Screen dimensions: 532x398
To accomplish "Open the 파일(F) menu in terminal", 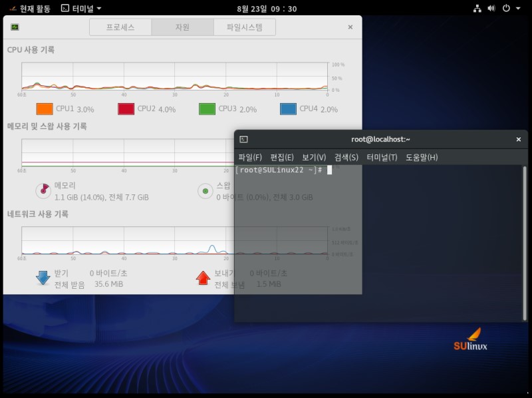I will [250, 158].
